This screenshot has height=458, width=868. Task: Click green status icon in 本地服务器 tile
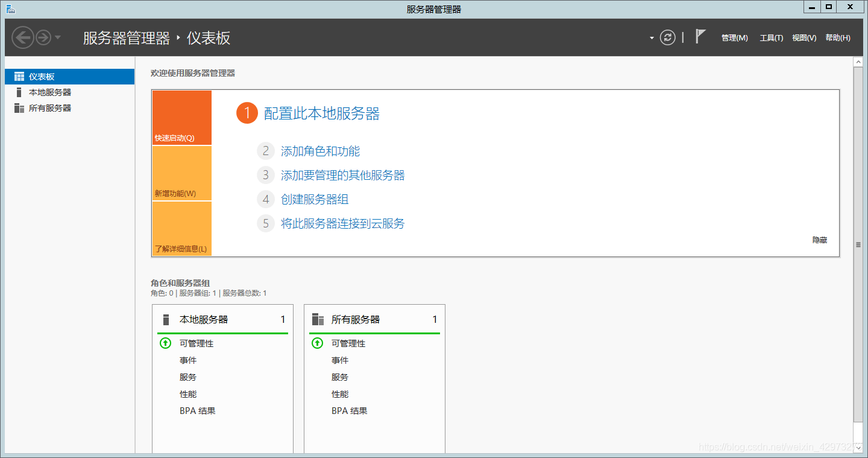tap(166, 343)
